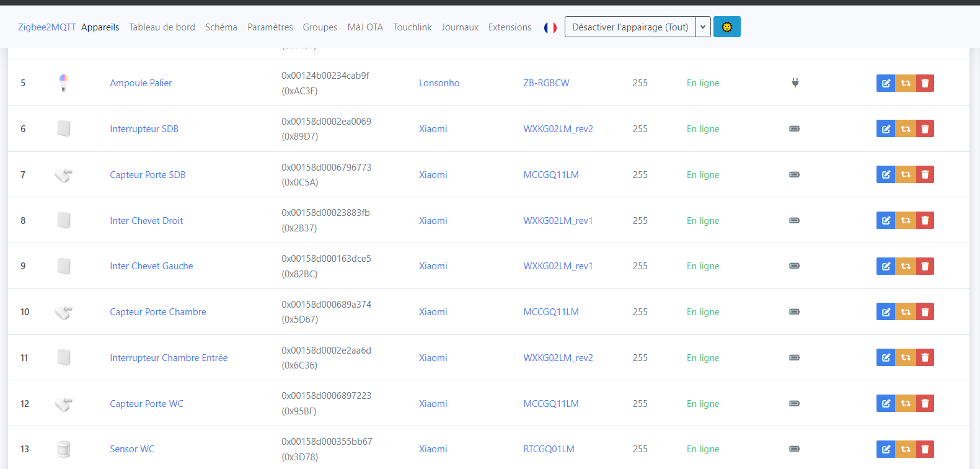The width and height of the screenshot is (980, 469).
Task: Click Désactiver l'appairage (Tout) button
Action: [630, 27]
